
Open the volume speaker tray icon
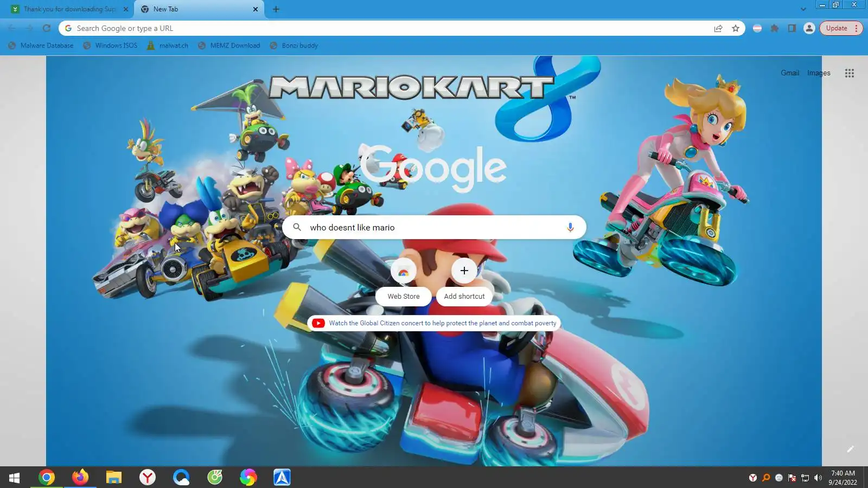click(x=818, y=478)
